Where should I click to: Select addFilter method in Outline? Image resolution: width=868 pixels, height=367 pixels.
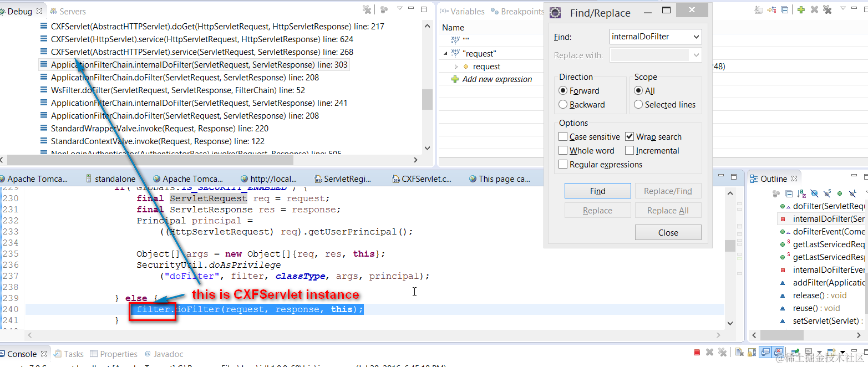(822, 283)
